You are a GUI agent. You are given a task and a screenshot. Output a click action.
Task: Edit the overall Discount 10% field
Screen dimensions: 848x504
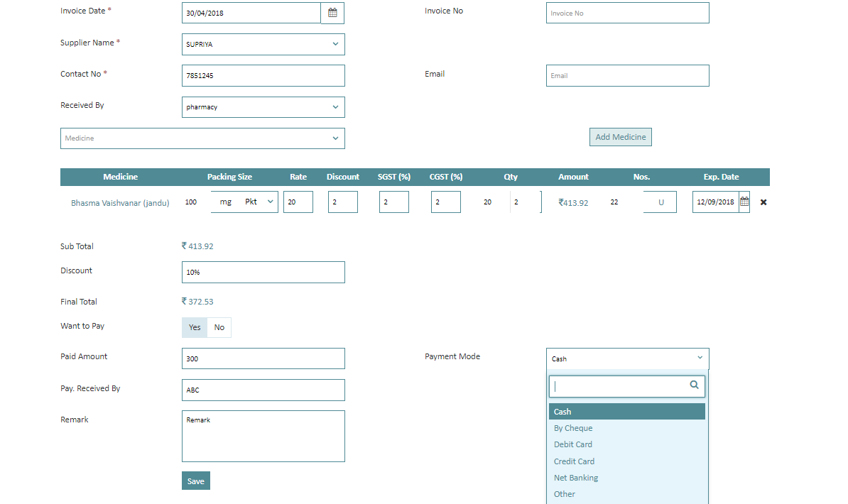tap(263, 272)
